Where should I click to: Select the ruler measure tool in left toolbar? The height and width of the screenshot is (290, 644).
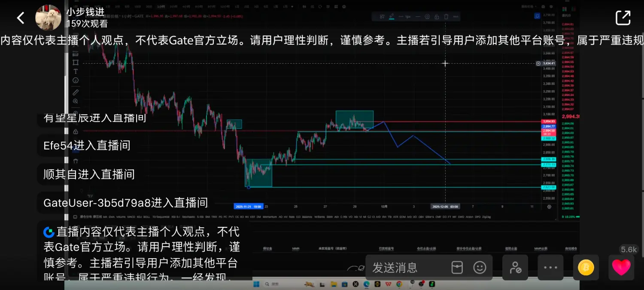click(76, 92)
